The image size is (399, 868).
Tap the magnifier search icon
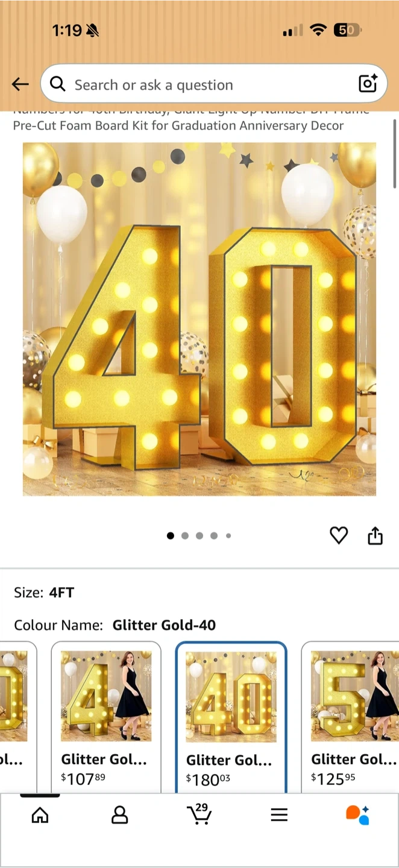(x=58, y=84)
